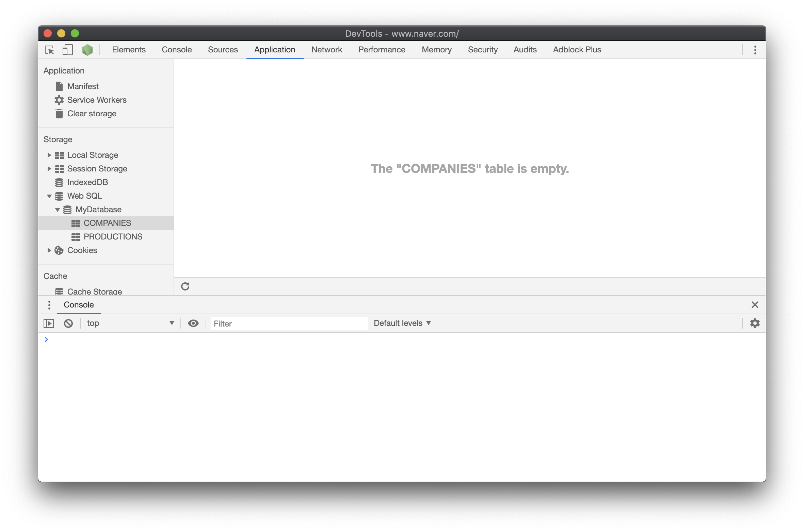
Task: Close the console drawer
Action: coord(755,305)
